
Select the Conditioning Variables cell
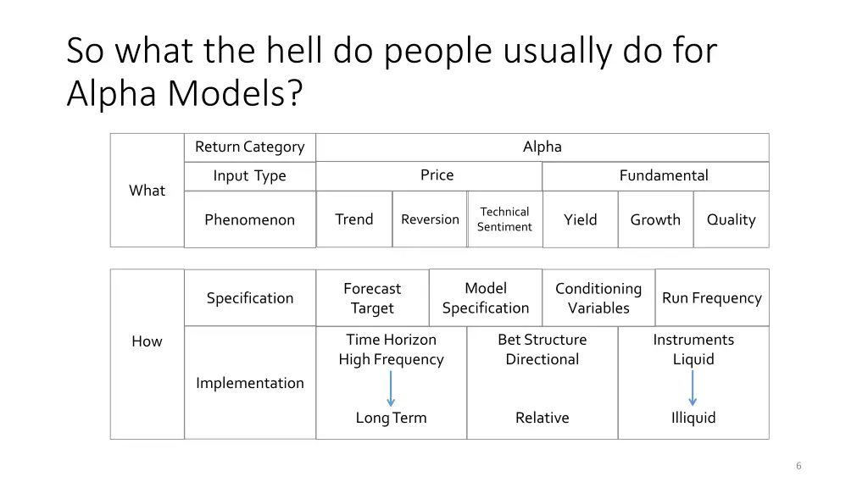click(599, 297)
